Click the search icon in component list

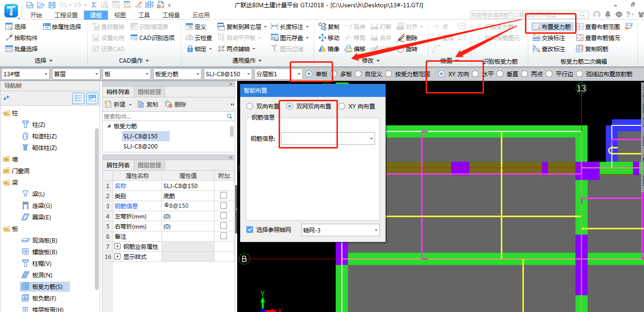pos(229,116)
